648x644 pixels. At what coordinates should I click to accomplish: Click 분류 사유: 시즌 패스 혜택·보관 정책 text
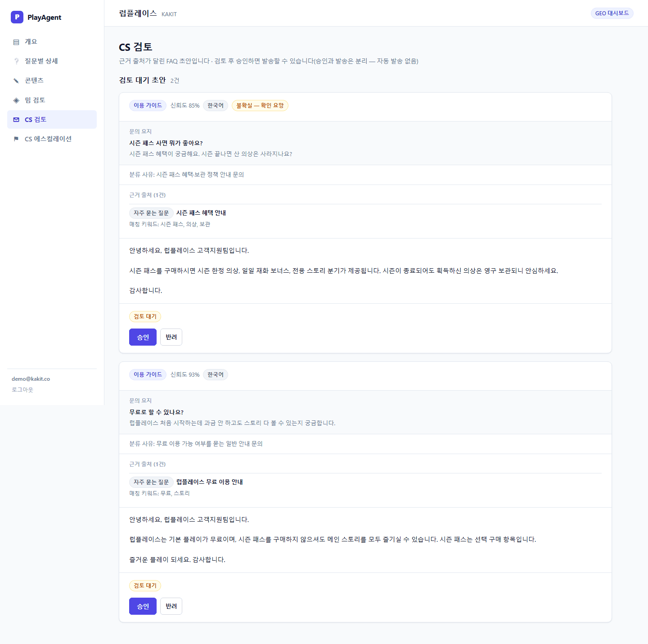coord(187,175)
